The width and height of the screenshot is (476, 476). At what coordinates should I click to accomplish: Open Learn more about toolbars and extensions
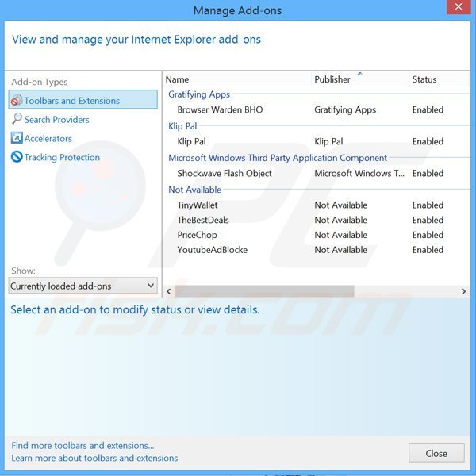[x=94, y=458]
